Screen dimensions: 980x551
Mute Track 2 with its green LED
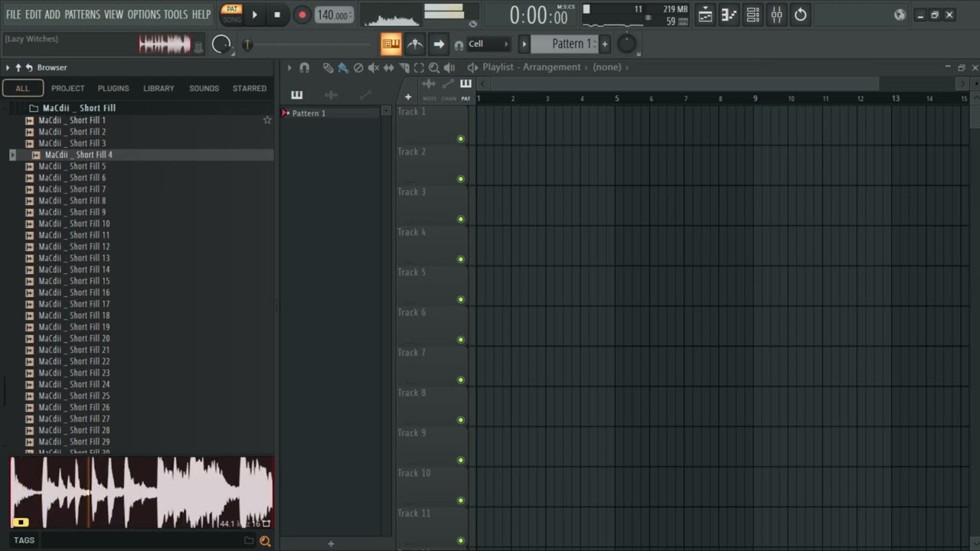(x=461, y=179)
